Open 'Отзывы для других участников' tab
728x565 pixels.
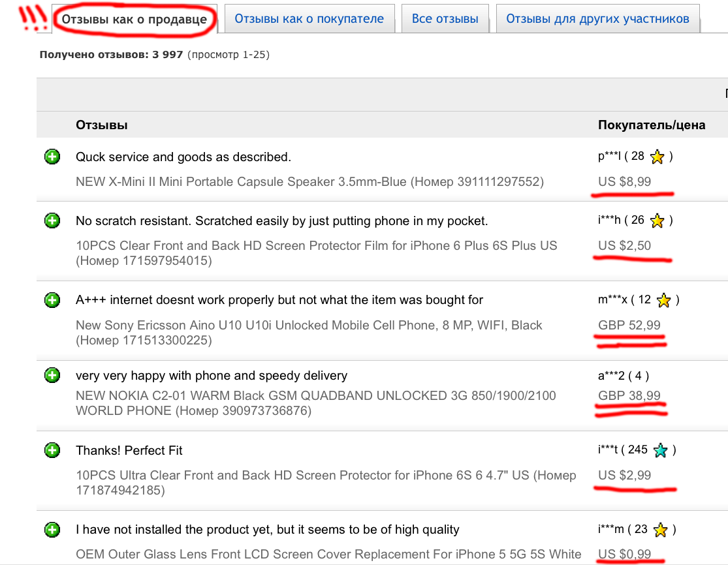click(x=597, y=19)
